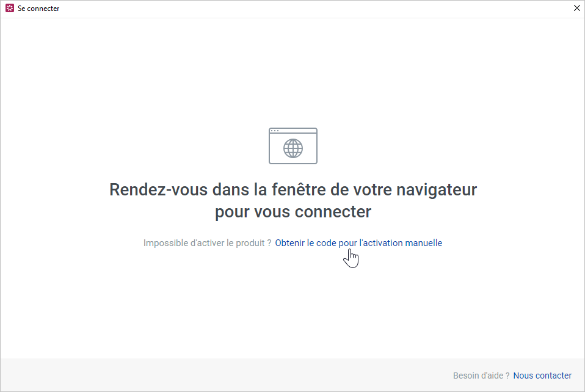
Task: Click the word manuelle in the activation link
Action: click(x=423, y=243)
